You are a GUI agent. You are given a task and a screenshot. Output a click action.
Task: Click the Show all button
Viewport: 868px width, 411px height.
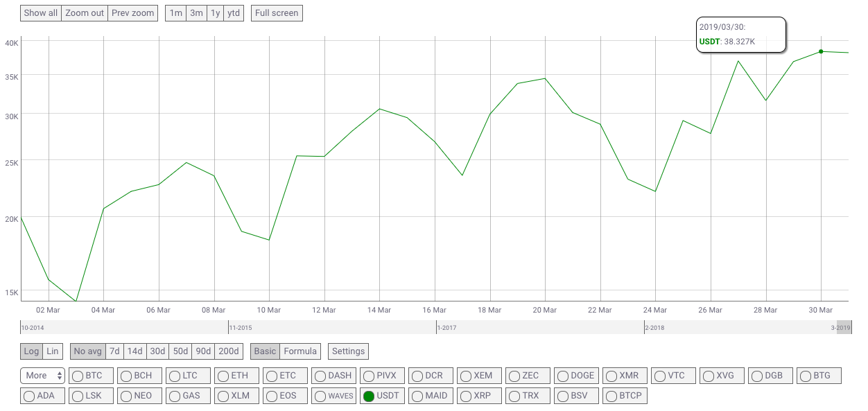tap(41, 13)
